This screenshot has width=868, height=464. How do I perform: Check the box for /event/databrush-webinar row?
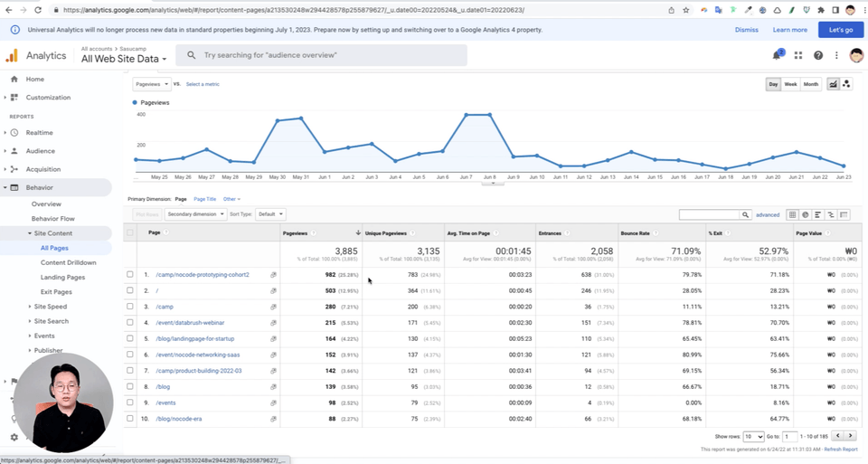point(130,322)
